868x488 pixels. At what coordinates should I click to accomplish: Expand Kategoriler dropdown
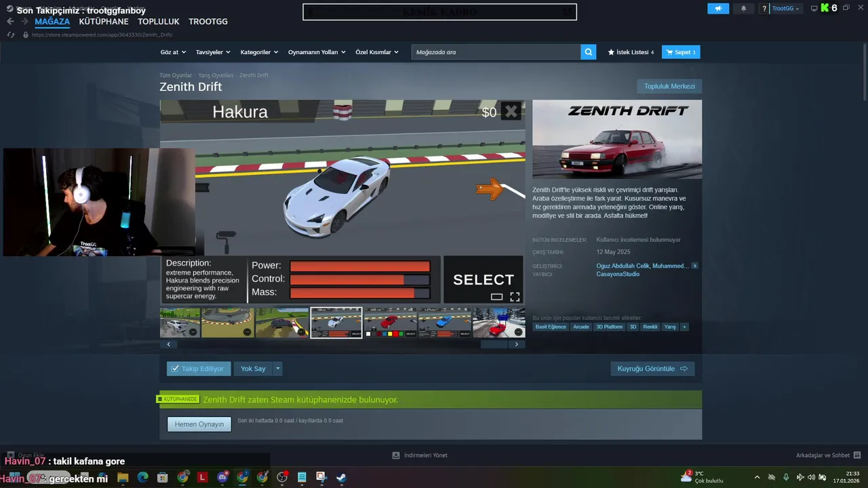tap(260, 52)
